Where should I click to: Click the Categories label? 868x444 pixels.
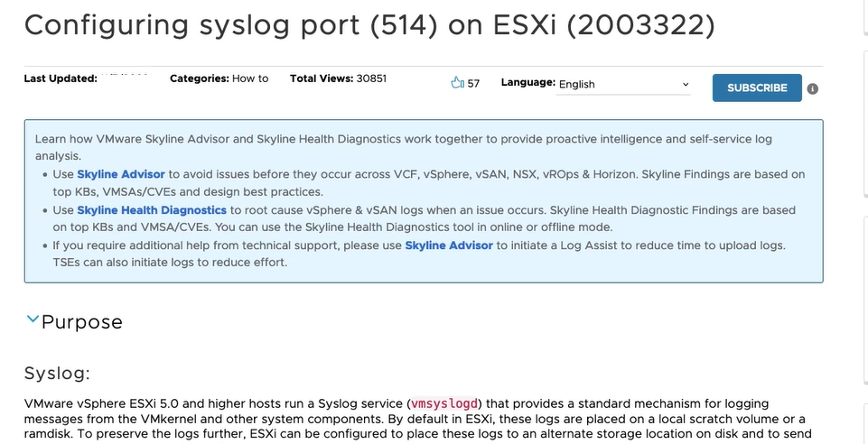(200, 79)
